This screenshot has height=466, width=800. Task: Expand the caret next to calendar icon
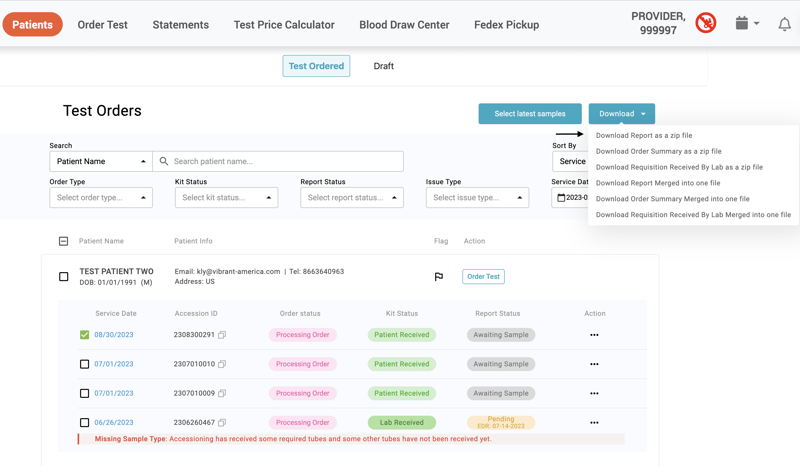tap(756, 23)
